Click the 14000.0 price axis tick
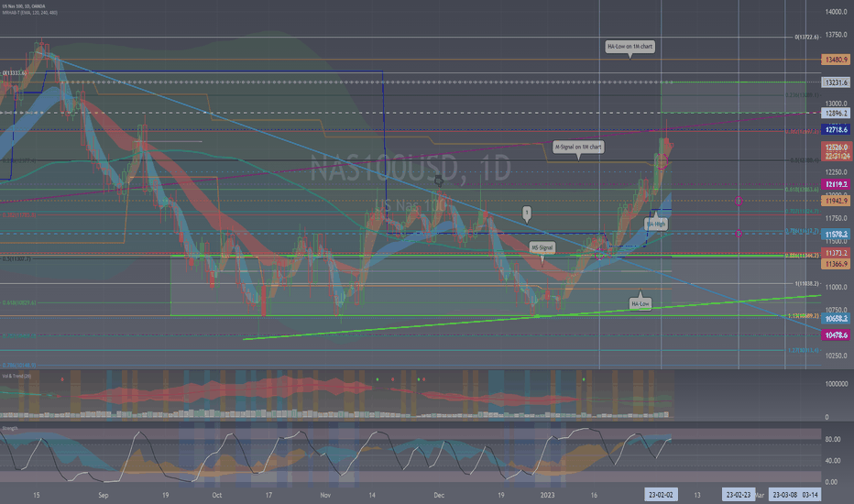The height and width of the screenshot is (504, 854). point(836,11)
